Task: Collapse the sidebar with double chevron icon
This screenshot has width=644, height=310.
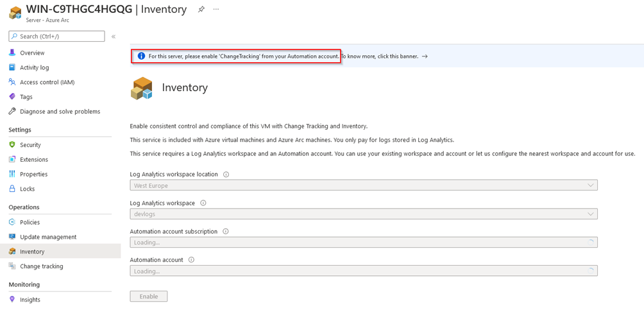Action: pyautogui.click(x=114, y=37)
